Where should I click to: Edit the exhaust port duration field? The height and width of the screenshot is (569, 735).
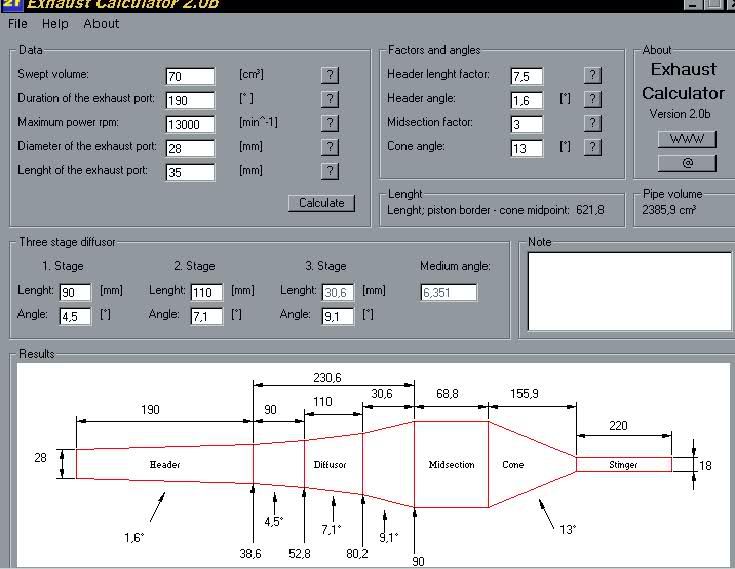[x=190, y=100]
